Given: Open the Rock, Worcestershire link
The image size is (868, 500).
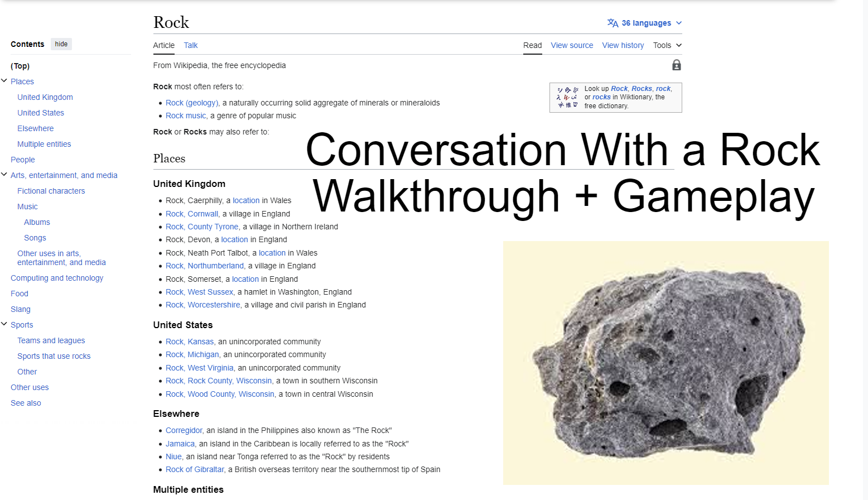Looking at the screenshot, I should coord(203,305).
